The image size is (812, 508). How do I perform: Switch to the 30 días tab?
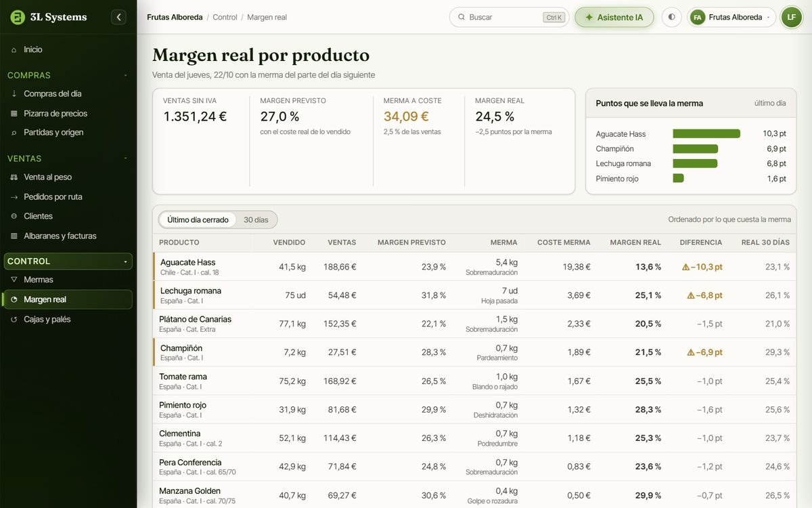[256, 220]
